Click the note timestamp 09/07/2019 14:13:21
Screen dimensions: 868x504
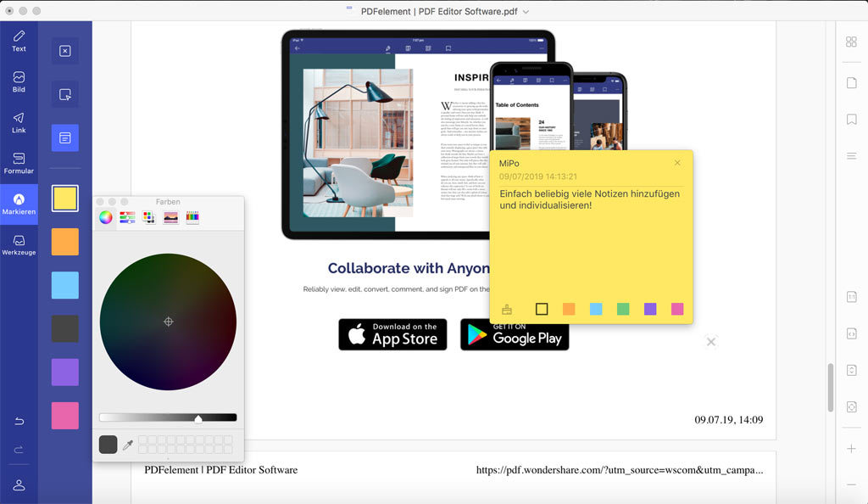click(538, 176)
